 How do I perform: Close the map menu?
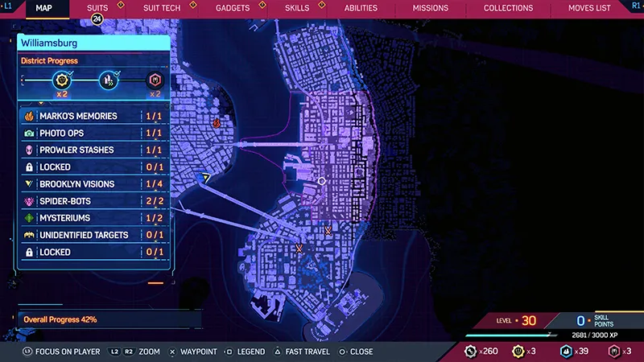coord(356,352)
